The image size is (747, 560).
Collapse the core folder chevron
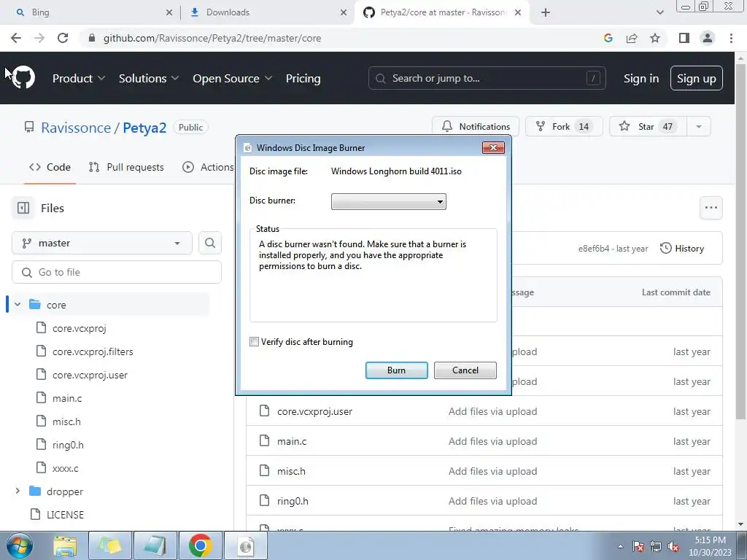coord(18,304)
